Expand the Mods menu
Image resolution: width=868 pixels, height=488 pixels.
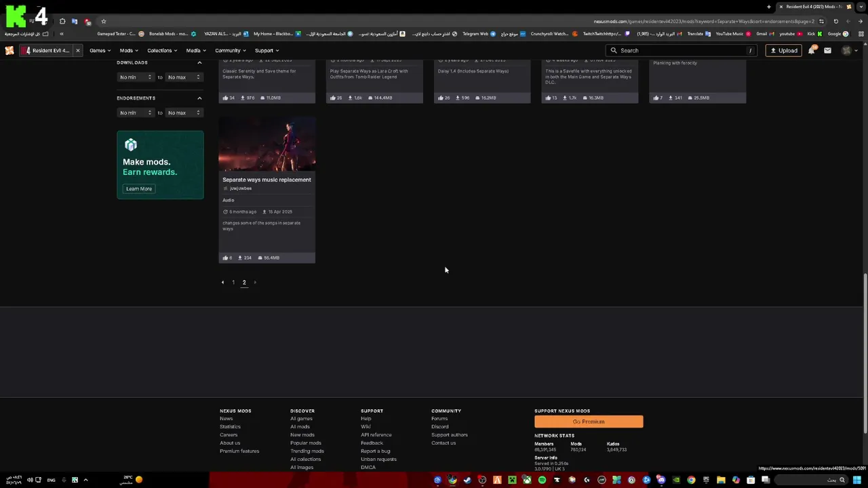(129, 50)
